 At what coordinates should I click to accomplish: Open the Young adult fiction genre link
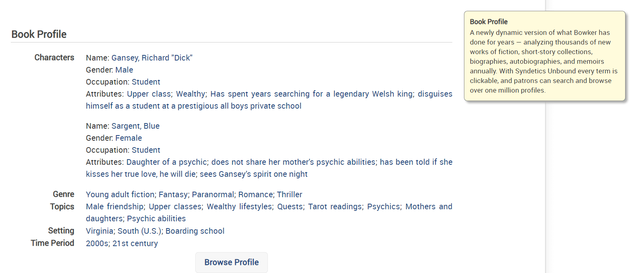click(x=120, y=194)
